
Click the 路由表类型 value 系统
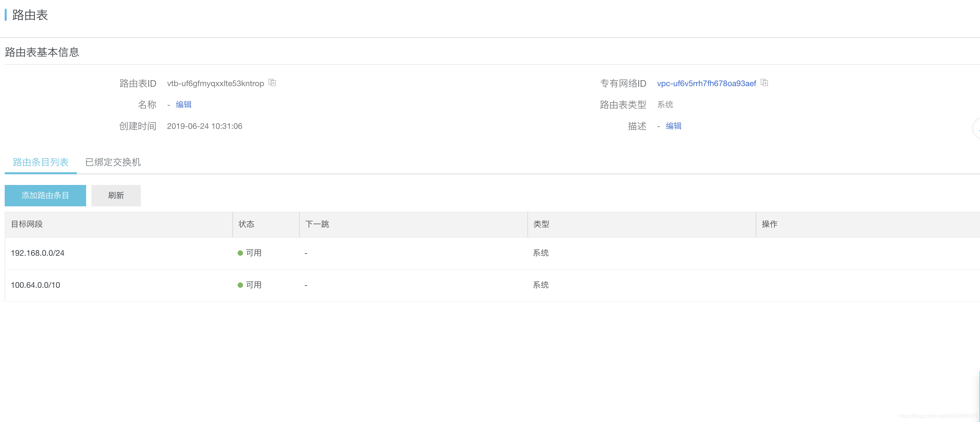tap(665, 104)
